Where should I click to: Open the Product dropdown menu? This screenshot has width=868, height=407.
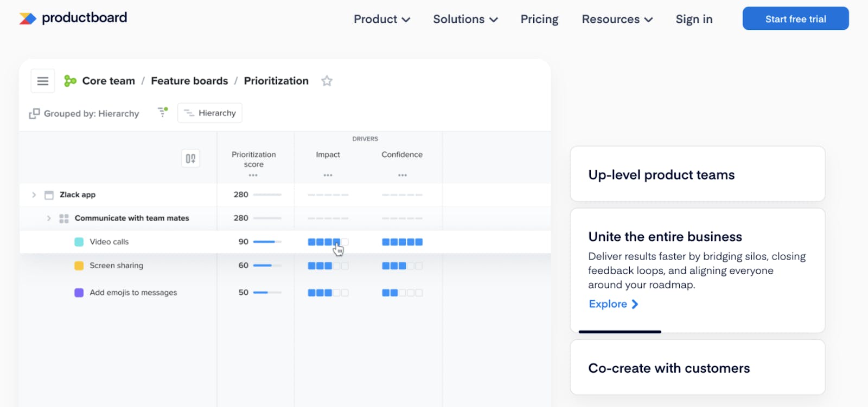pos(382,19)
